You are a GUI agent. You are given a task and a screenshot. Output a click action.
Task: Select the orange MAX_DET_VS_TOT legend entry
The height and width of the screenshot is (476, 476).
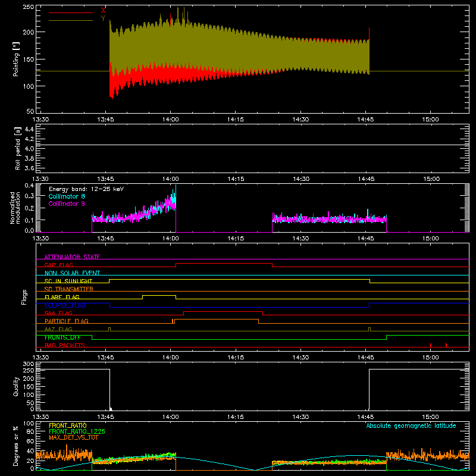(74, 437)
